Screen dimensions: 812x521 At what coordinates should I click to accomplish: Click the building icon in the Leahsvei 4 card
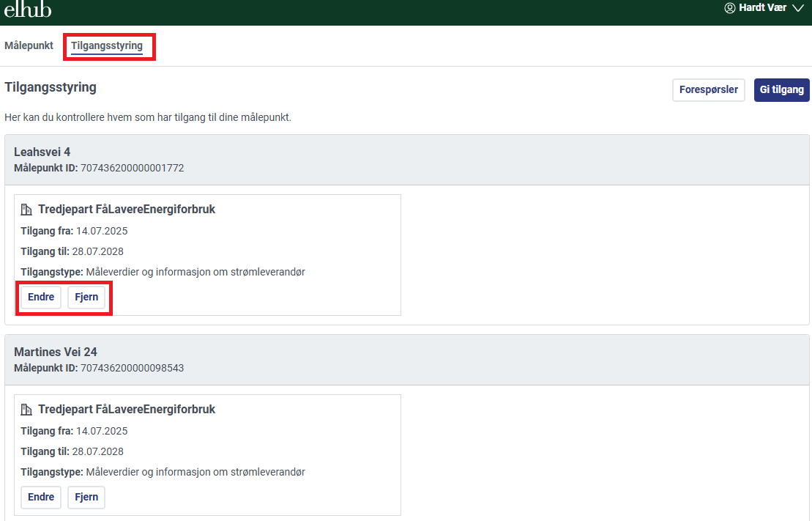[x=26, y=210]
